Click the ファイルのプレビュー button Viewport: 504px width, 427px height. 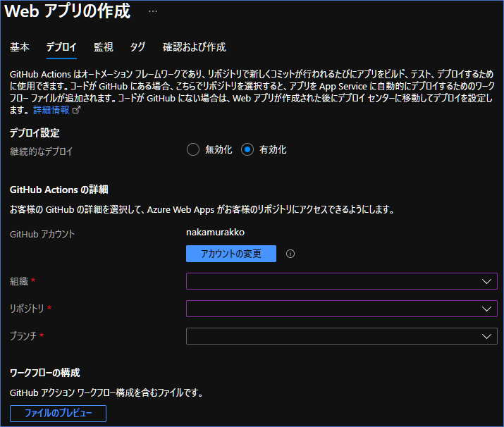(x=59, y=413)
